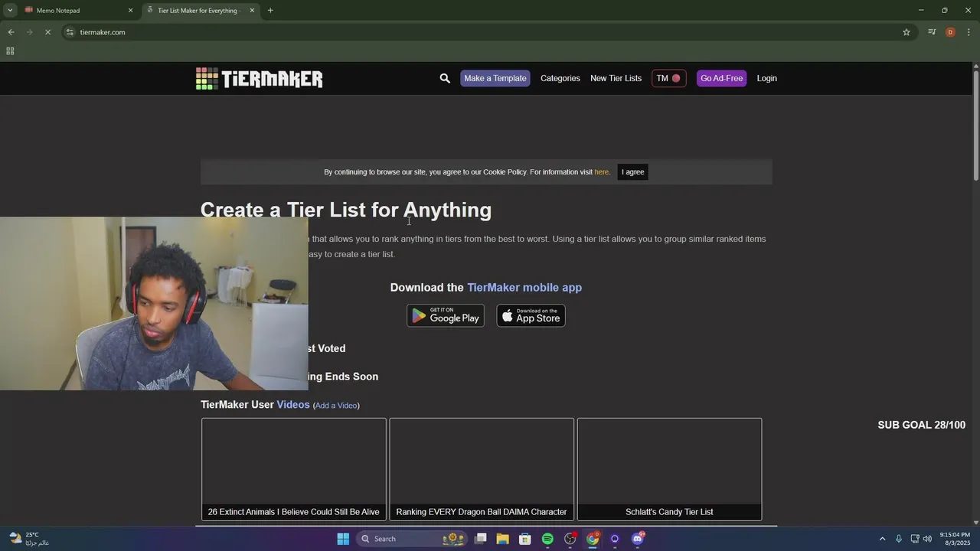Viewport: 980px width, 551px height.
Task: Open the Windows Start menu
Action: (x=343, y=539)
